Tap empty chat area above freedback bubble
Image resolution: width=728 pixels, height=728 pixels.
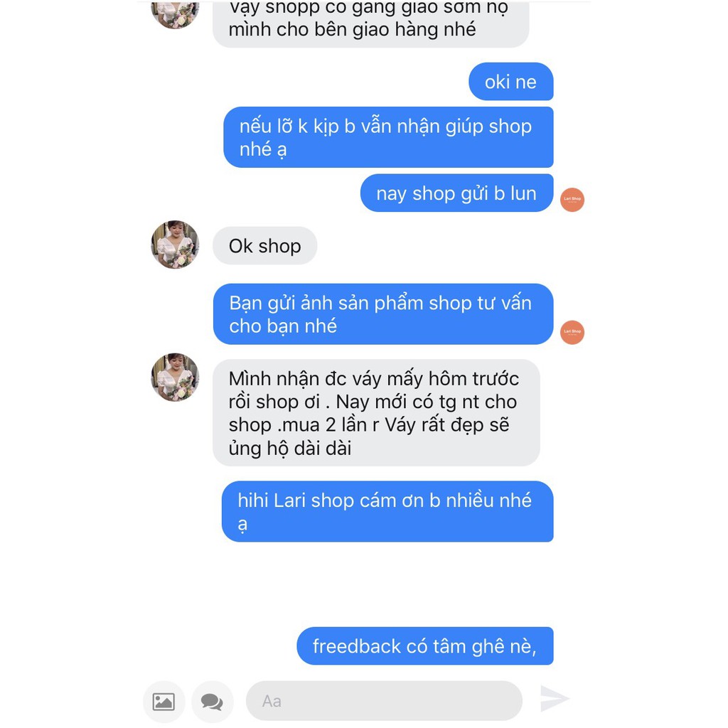click(362, 585)
